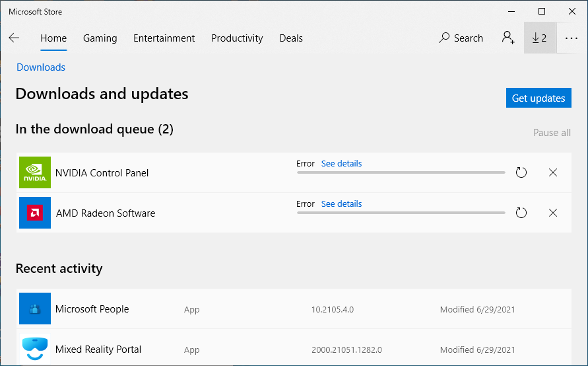Cancel AMD Radeon Software download
588x366 pixels.
point(553,213)
